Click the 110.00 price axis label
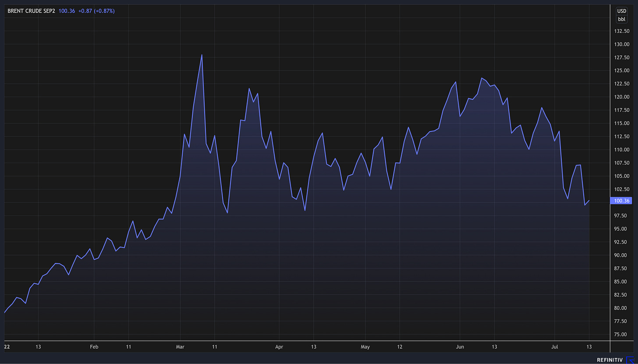The image size is (638, 364). point(622,150)
